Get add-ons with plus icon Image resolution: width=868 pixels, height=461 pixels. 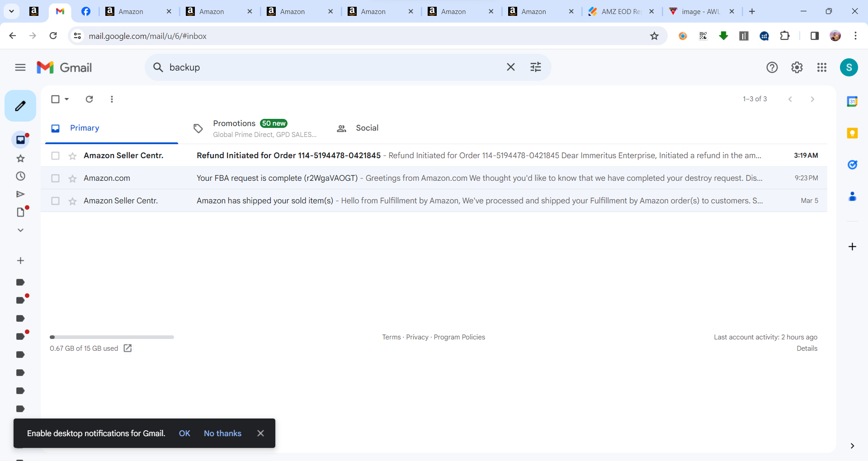pos(852,246)
